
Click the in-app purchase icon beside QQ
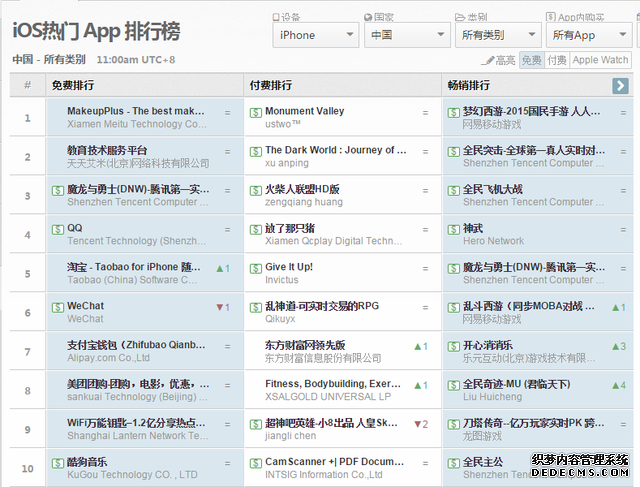58,229
